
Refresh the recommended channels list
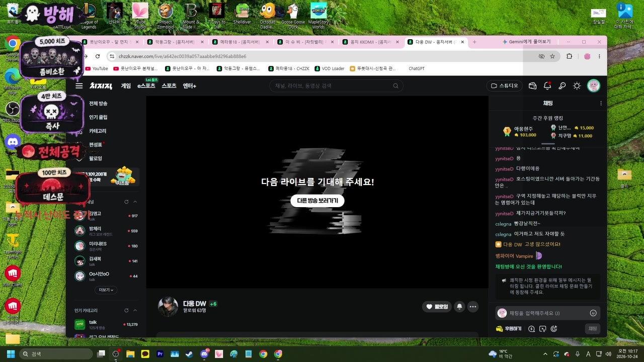127,202
